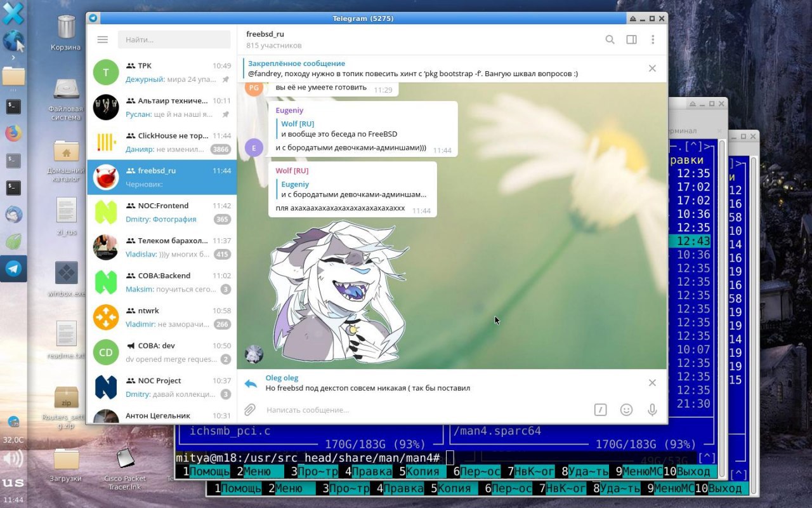
Task: Click the white furry sticker
Action: tap(337, 292)
